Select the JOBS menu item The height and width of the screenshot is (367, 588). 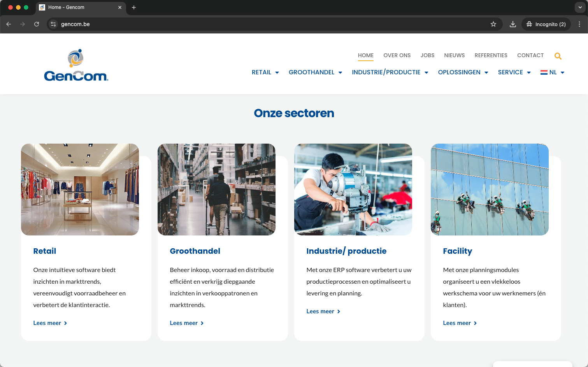427,55
